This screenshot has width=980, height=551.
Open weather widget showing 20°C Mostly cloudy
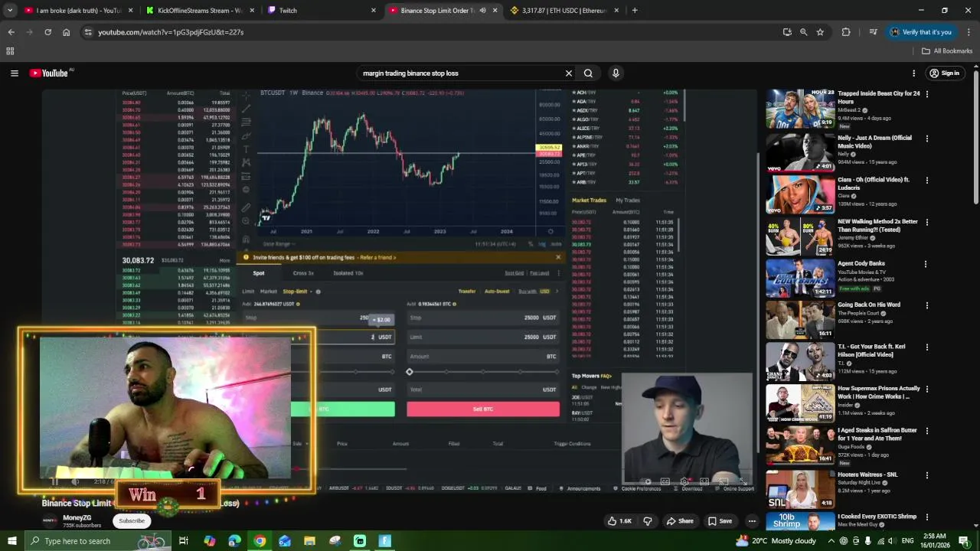776,541
